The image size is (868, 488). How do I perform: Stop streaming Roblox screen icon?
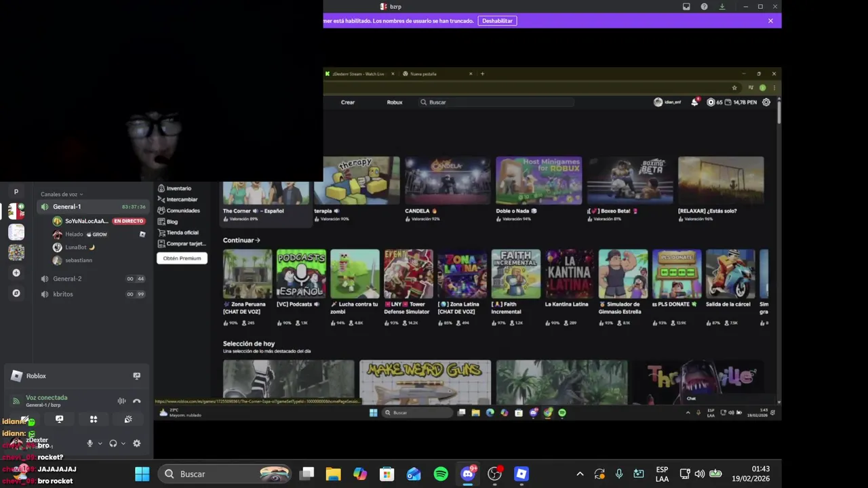tap(136, 376)
